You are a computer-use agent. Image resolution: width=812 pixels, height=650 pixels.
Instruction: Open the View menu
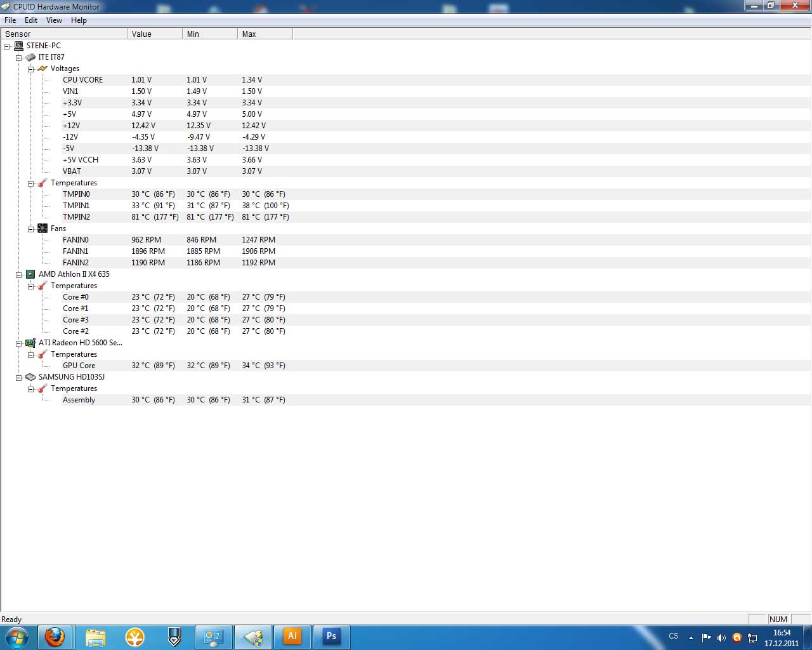(x=54, y=20)
